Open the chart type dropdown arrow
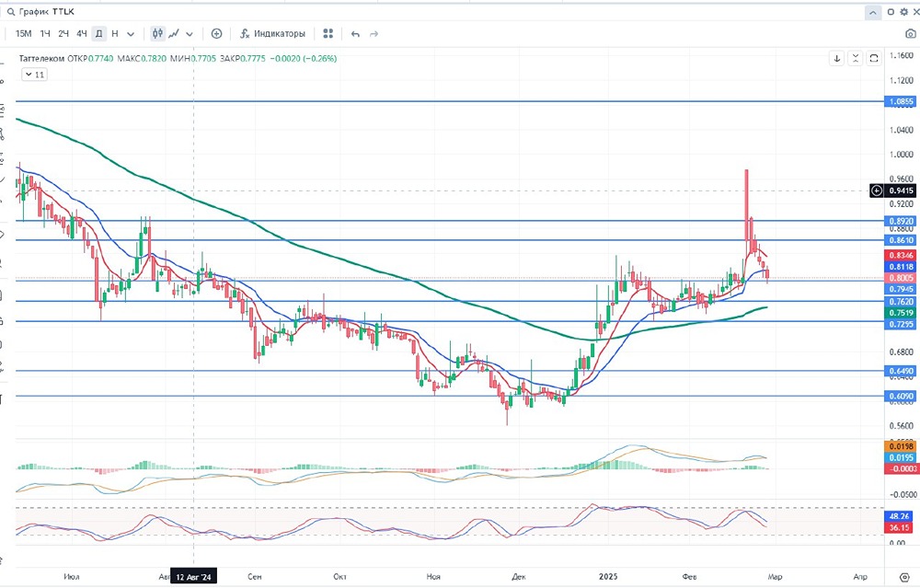Viewport: 920px width, 588px height. click(190, 35)
